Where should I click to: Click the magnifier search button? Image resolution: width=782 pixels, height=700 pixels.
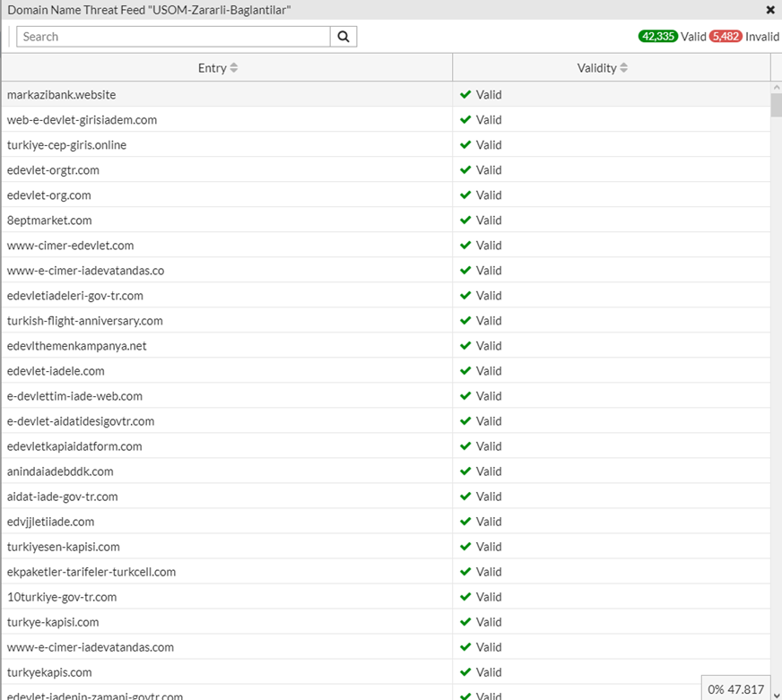[343, 37]
